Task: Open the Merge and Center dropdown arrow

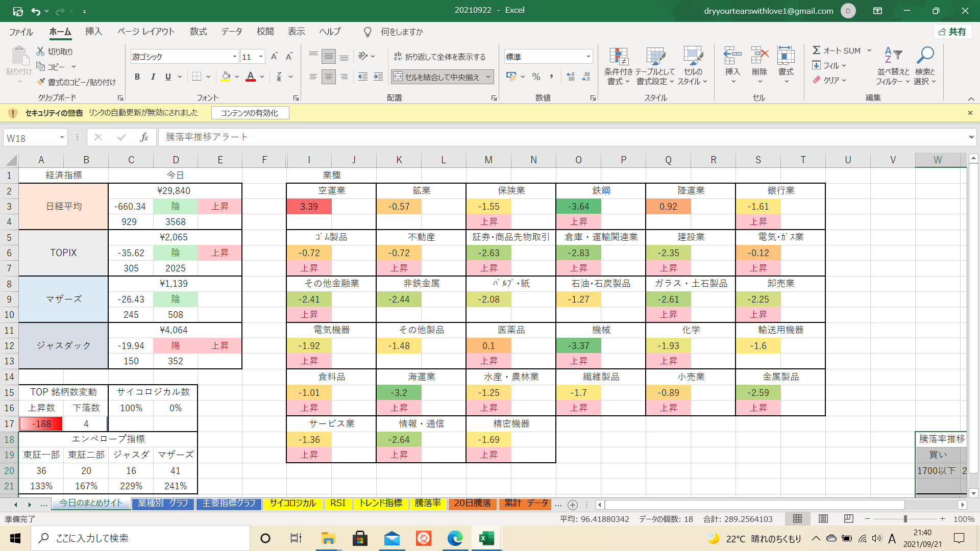Action: pyautogui.click(x=488, y=77)
